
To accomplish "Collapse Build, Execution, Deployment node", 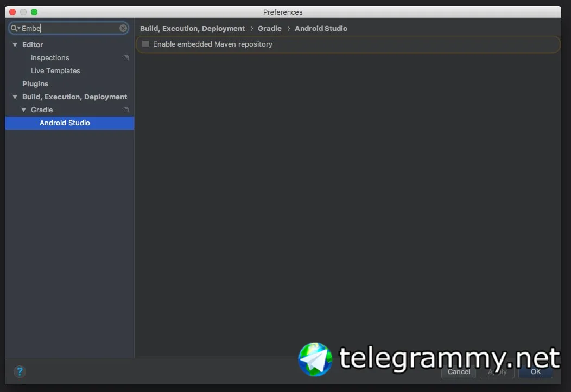I will (x=15, y=97).
